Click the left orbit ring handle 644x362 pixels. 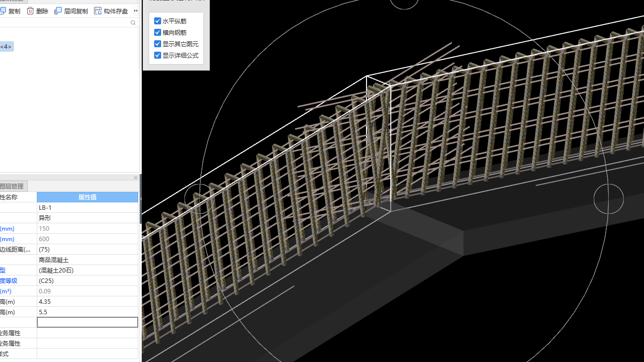click(x=199, y=198)
